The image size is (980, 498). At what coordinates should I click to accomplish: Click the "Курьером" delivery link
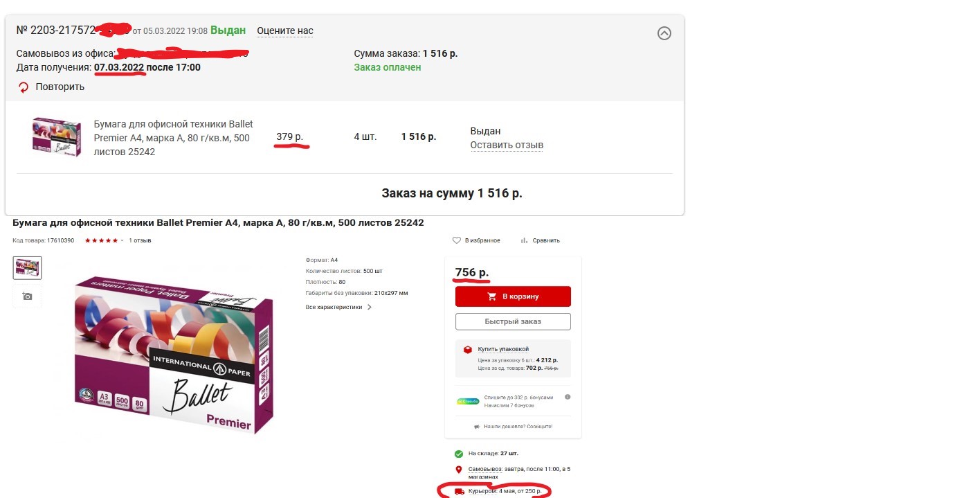tap(482, 491)
